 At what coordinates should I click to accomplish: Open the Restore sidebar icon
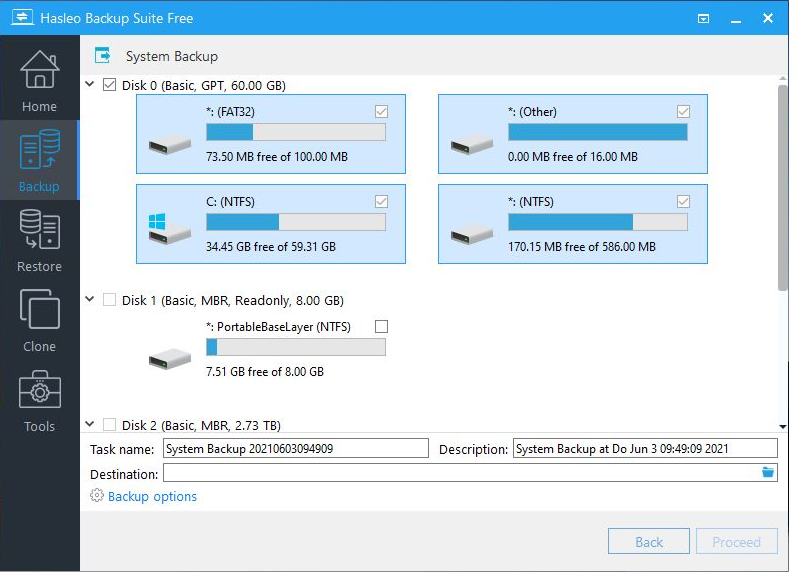[39, 229]
